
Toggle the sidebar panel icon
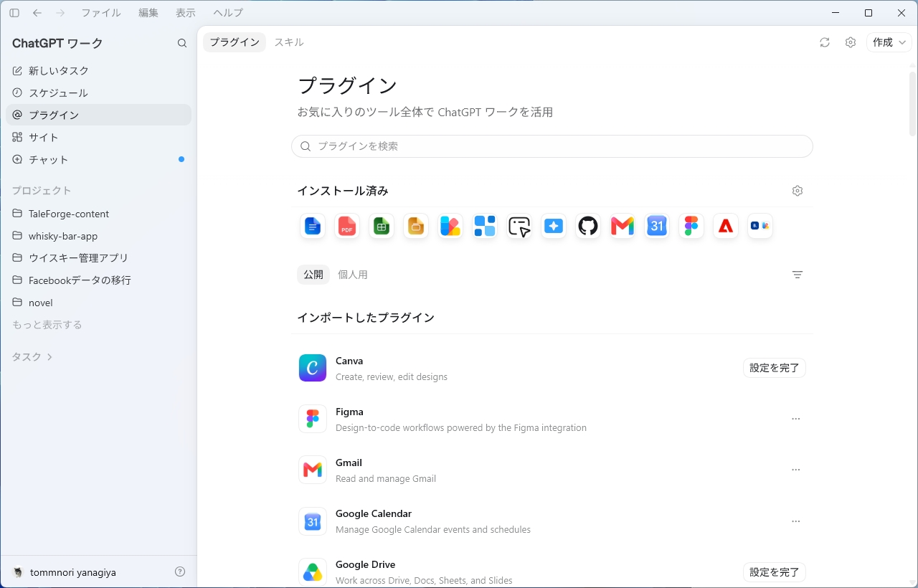(x=14, y=13)
